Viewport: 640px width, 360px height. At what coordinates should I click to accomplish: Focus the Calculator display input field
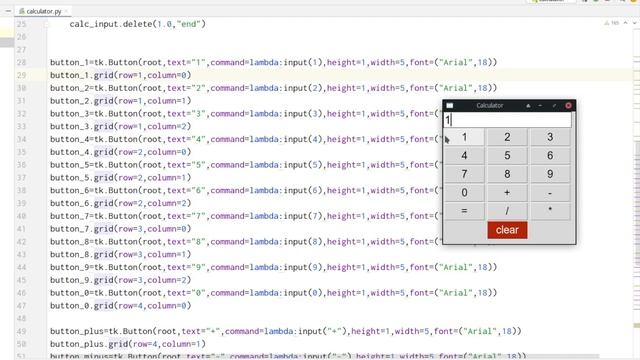(x=507, y=120)
